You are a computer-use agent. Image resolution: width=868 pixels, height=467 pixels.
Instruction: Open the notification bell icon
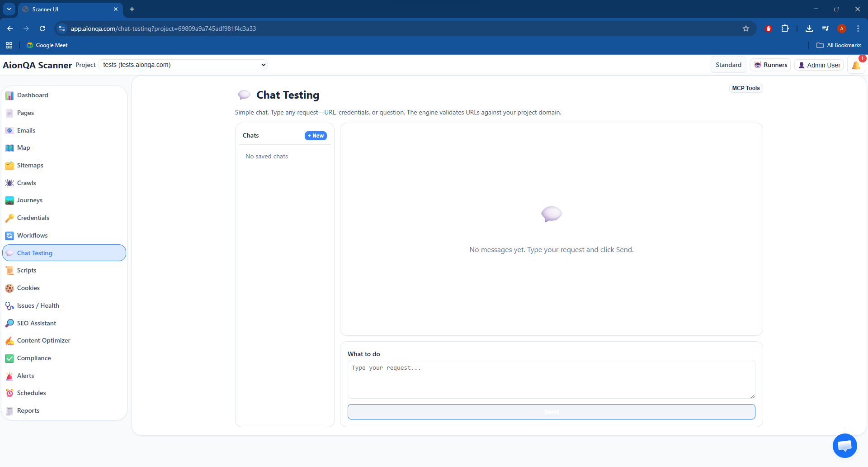pos(856,66)
